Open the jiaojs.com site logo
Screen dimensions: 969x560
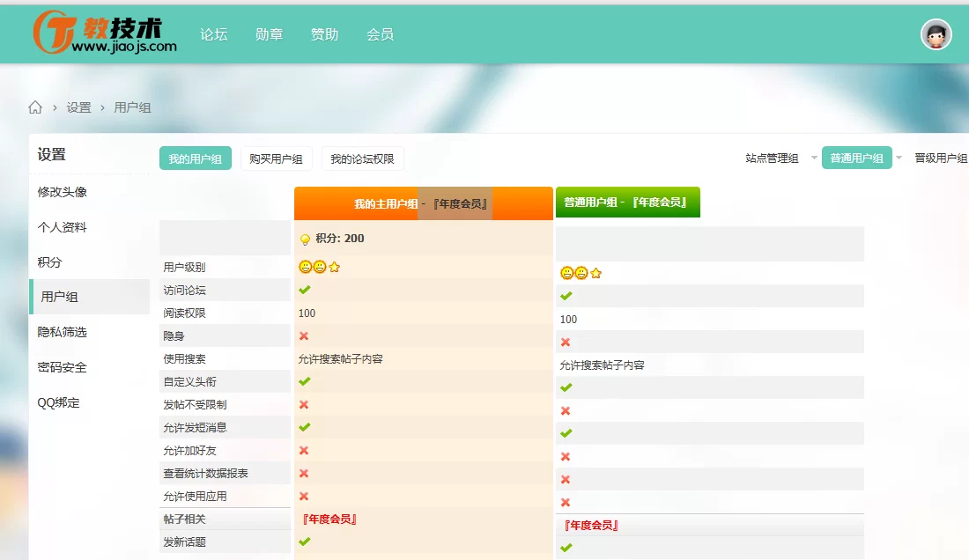pyautogui.click(x=105, y=33)
